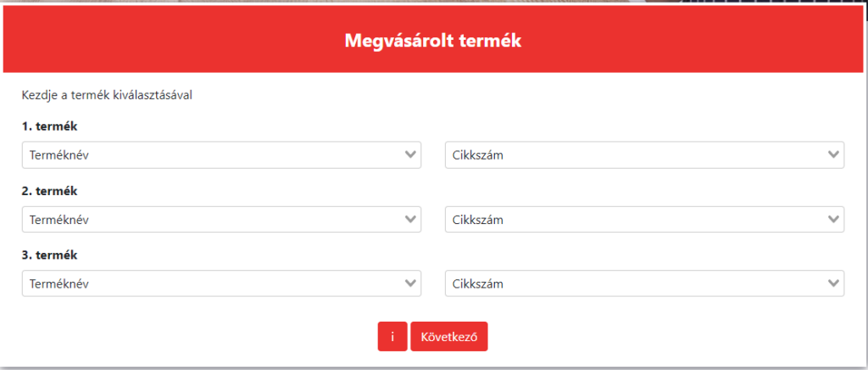Click the chevron arrow of second Terméknév dropdown
Image resolution: width=868 pixels, height=370 pixels.
tap(411, 220)
